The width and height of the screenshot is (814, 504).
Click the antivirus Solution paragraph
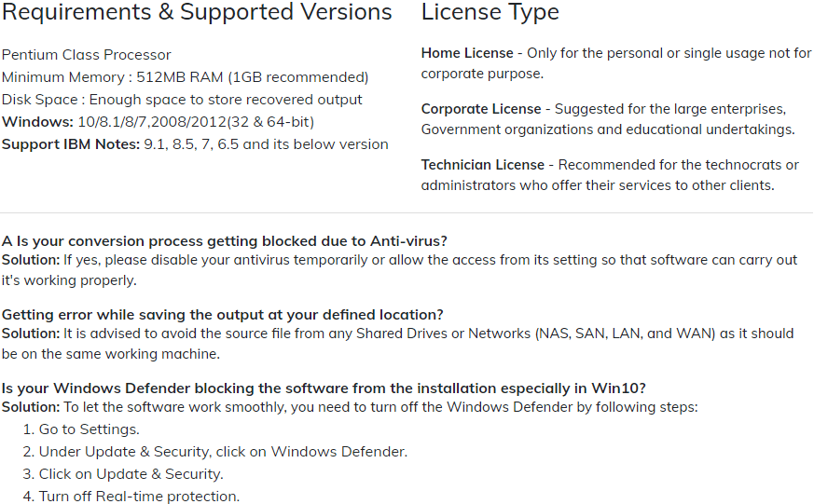[399, 269]
